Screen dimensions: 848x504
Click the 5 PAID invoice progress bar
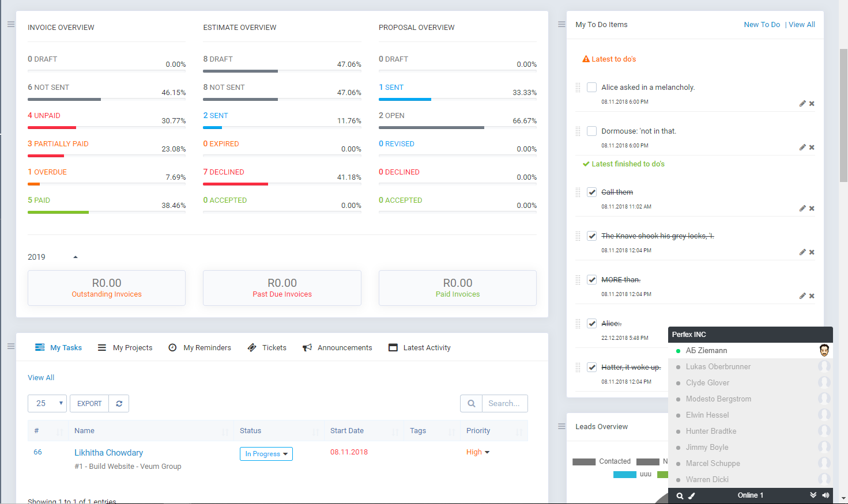107,212
